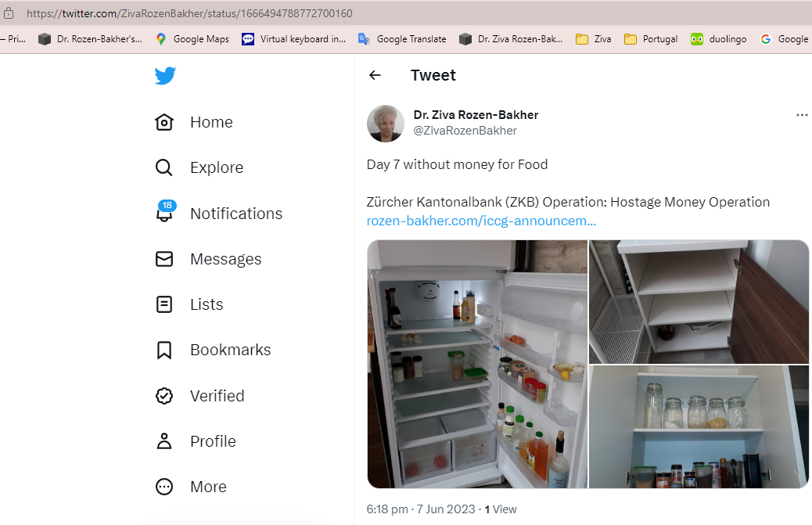
Task: Click the @ZivaRozenBakher handle
Action: 465,131
